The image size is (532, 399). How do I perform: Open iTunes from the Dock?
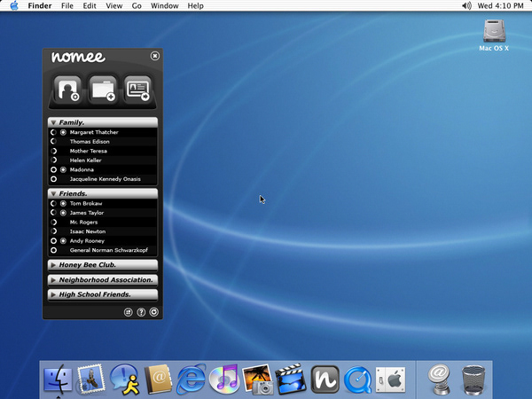tap(224, 379)
